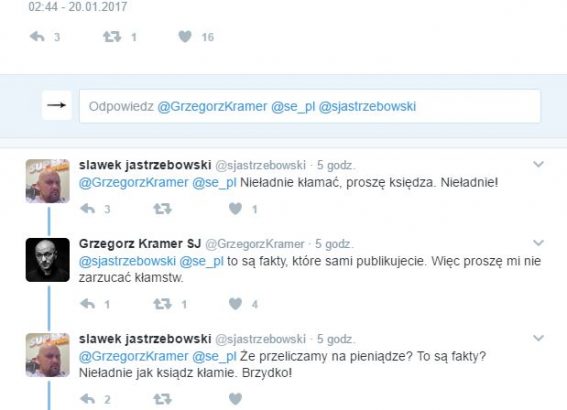Open slawek jastrzebowski avatar on first reply
Image resolution: width=567 pixels, height=410 pixels.
tap(47, 181)
